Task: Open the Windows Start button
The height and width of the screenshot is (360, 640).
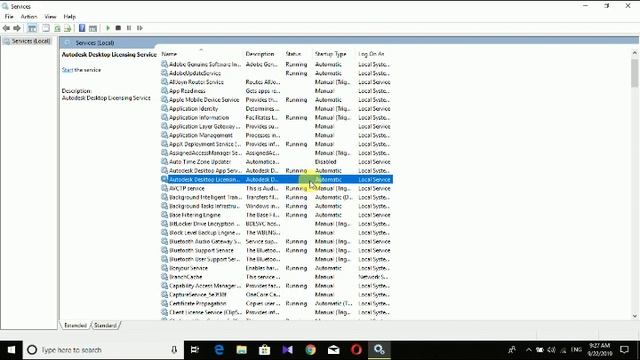Action: coord(11,350)
